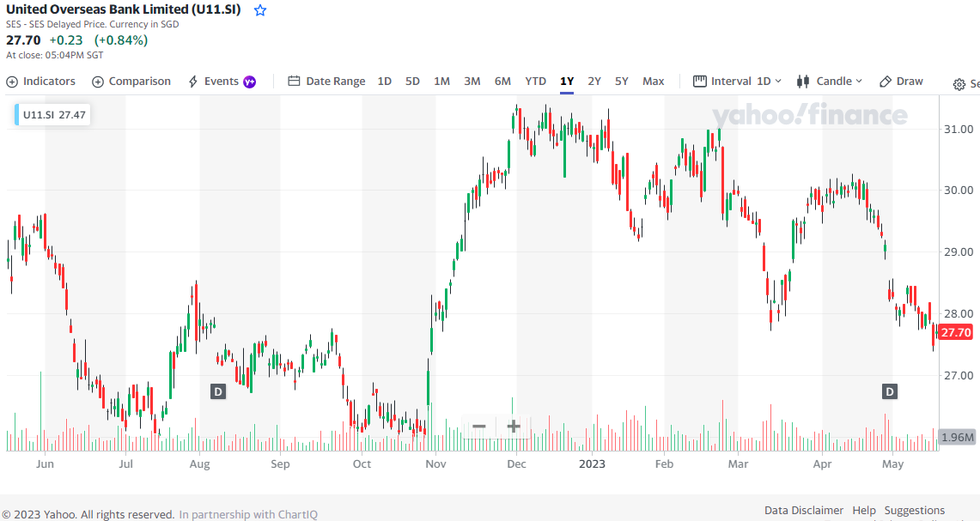This screenshot has width=980, height=521.
Task: Click the Indicators plus circle icon
Action: [x=12, y=82]
